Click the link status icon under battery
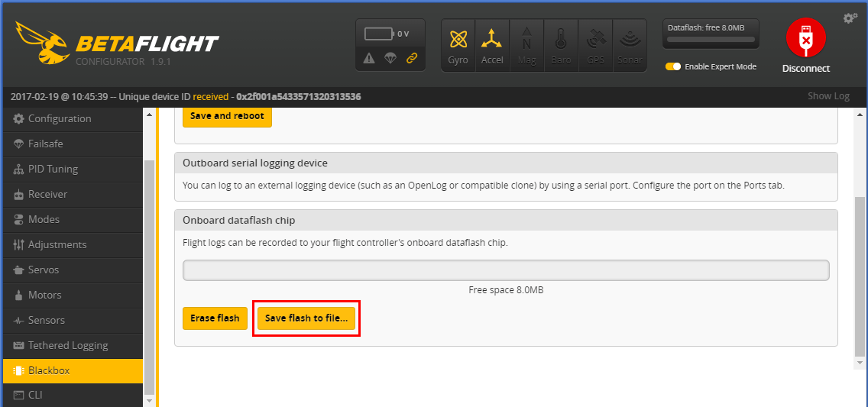The image size is (868, 407). point(412,58)
